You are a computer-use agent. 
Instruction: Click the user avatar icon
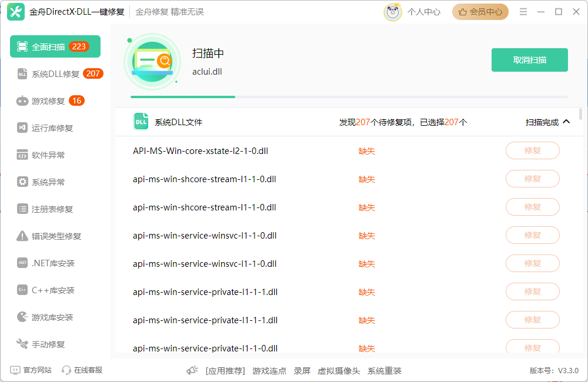pos(393,12)
